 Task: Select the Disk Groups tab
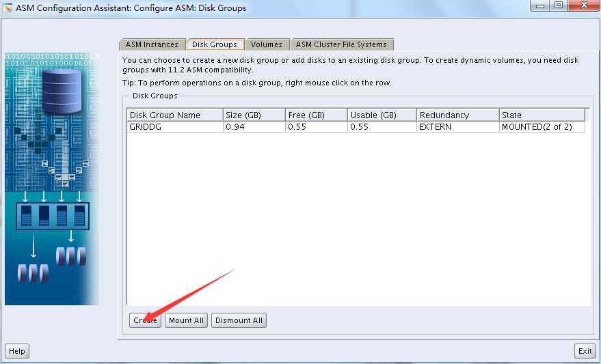(215, 44)
